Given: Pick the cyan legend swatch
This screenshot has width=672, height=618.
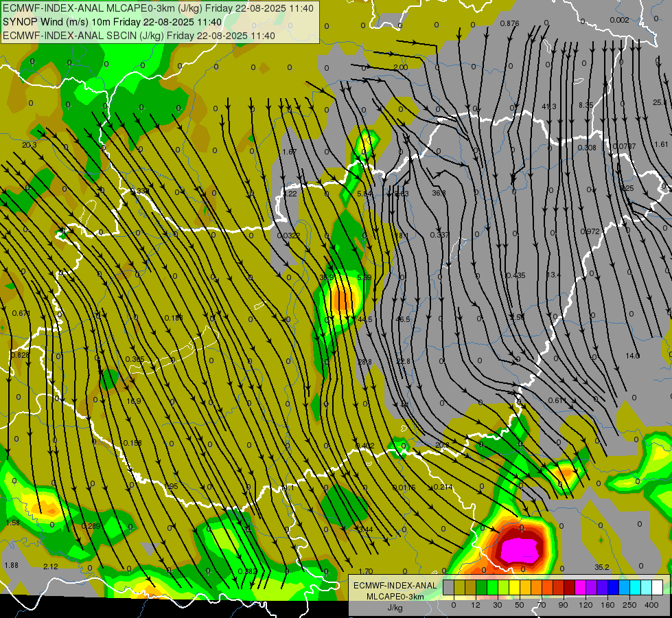Looking at the screenshot, I should point(635,587).
